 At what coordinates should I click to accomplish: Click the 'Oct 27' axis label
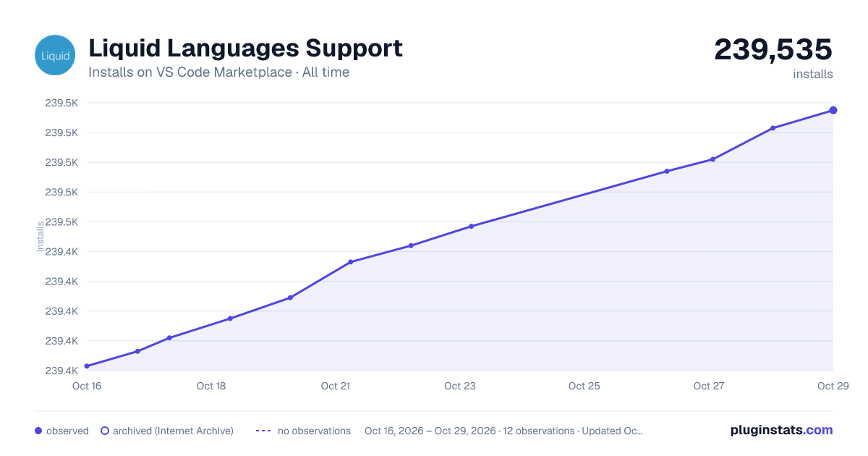coord(709,386)
